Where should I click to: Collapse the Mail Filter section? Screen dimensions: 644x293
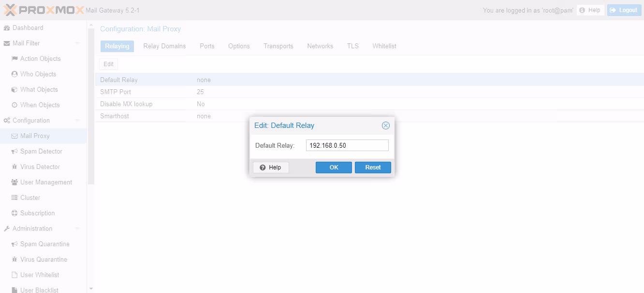coord(77,43)
